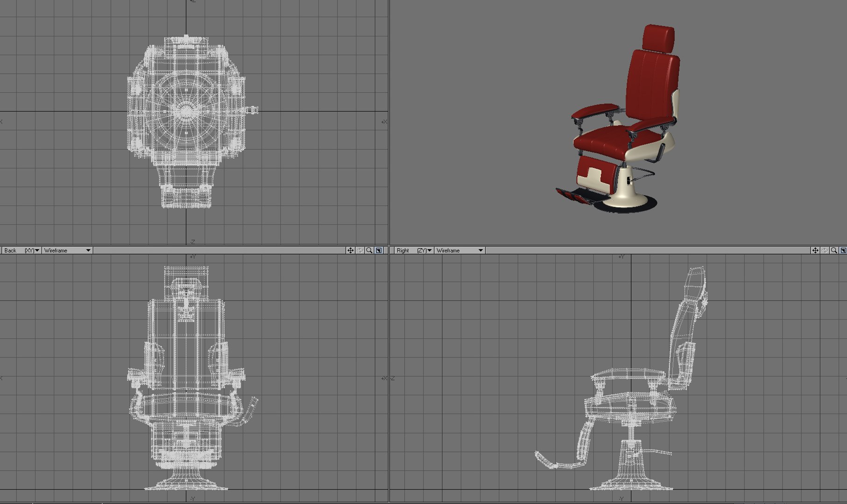
Task: Open the Right (ZY) view-type dropdown
Action: click(413, 251)
